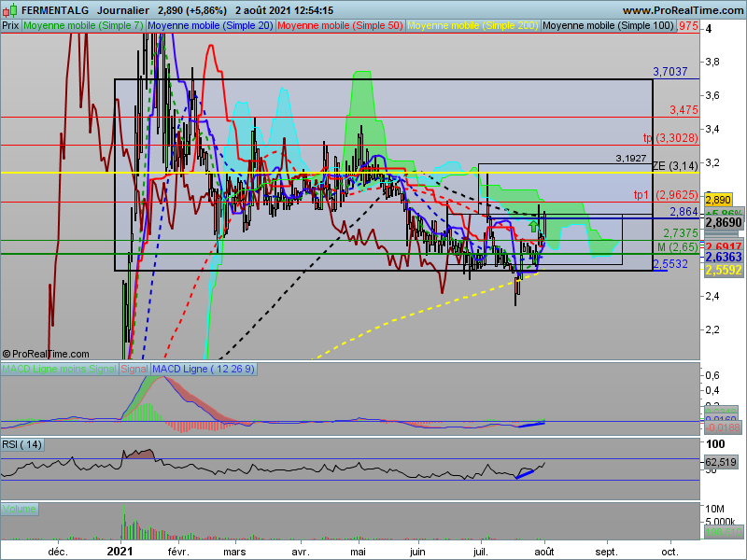Image resolution: width=747 pixels, height=560 pixels.
Task: Click the candlestick icon beside FERMENTALG
Action: click(9, 10)
